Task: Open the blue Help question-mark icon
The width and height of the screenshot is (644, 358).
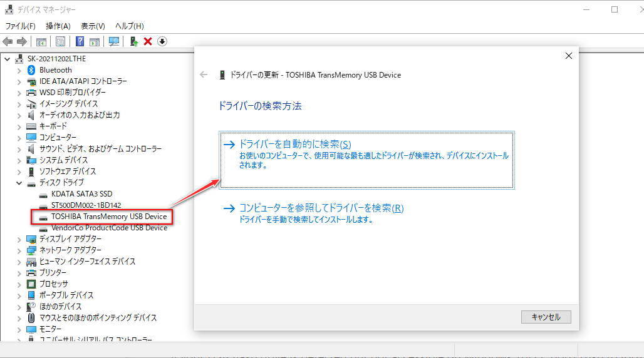Action: (80, 41)
